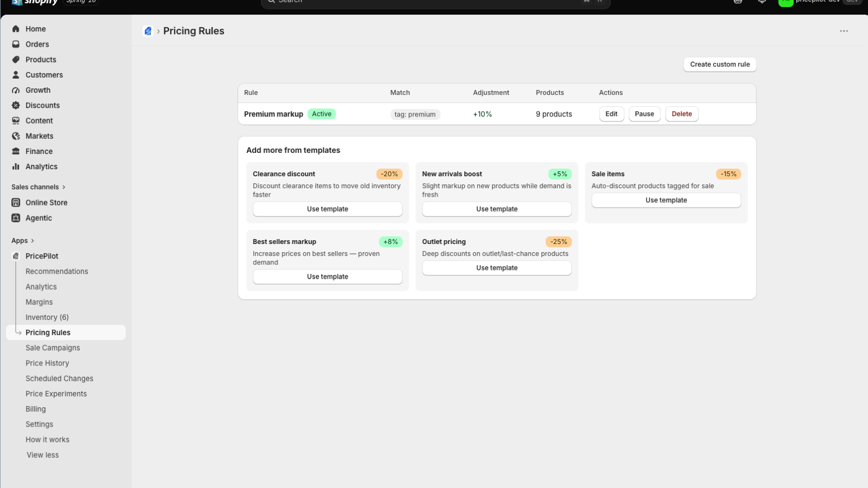The image size is (868, 488).
Task: Open Inventory (6) page
Action: [x=47, y=317]
